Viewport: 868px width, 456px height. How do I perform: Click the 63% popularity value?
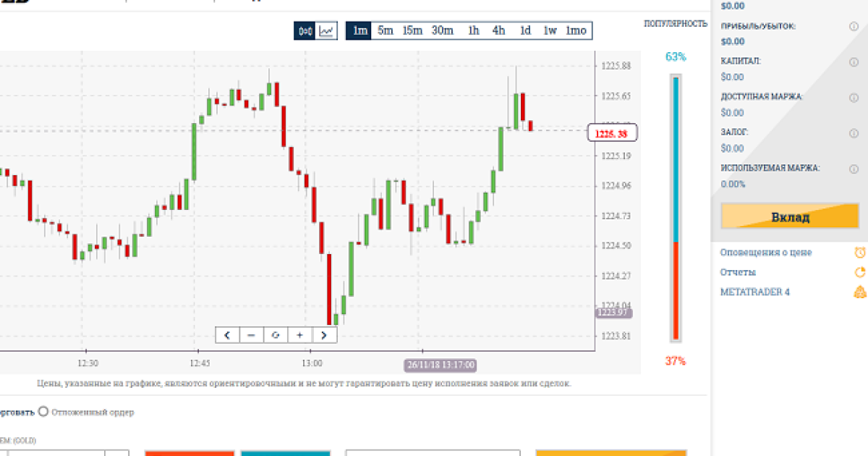point(676,56)
